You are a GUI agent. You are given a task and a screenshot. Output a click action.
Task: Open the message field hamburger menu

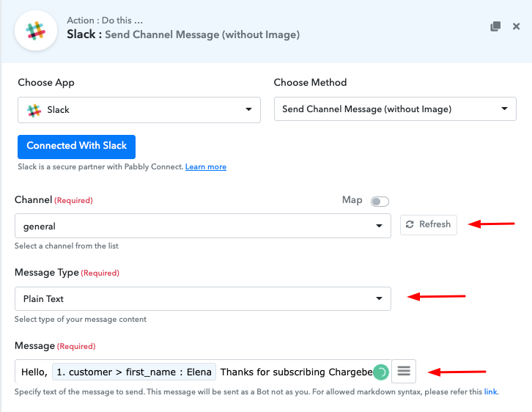pyautogui.click(x=404, y=371)
